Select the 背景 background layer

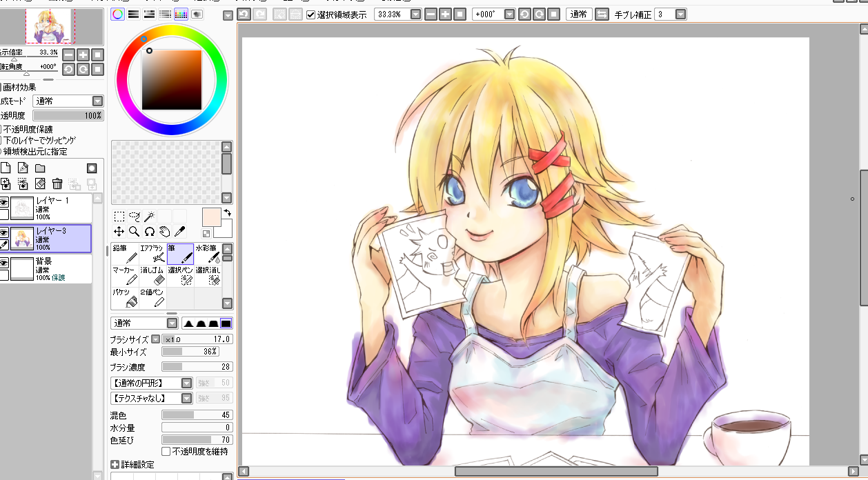52,269
